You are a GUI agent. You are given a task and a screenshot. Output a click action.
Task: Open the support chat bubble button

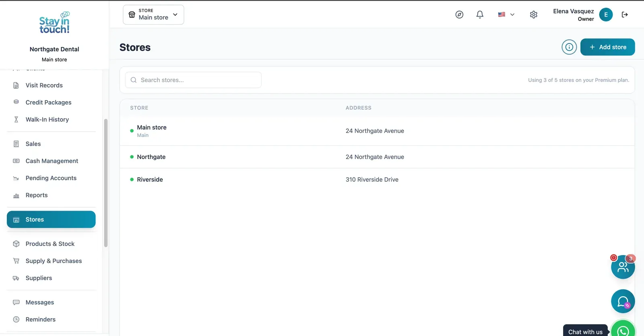pyautogui.click(x=623, y=301)
